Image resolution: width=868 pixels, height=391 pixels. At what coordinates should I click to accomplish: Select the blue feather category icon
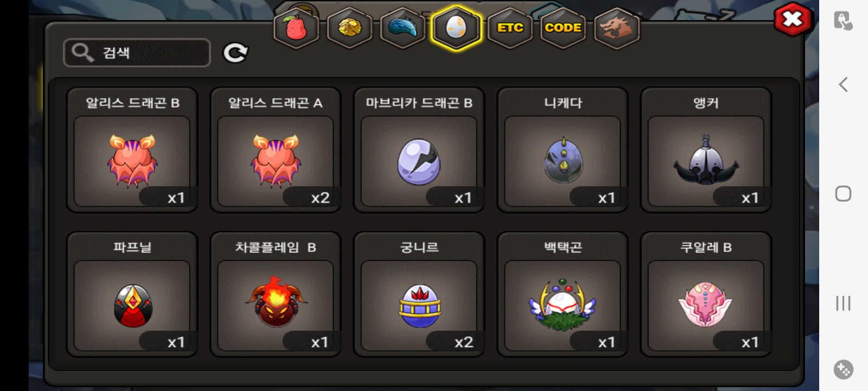point(403,28)
